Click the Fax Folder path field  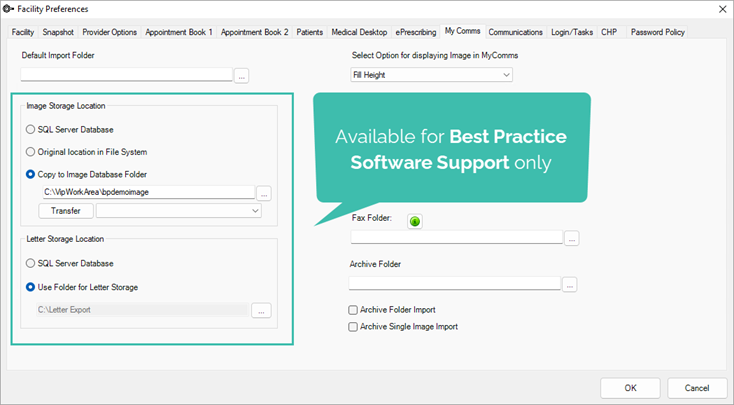pyautogui.click(x=456, y=237)
